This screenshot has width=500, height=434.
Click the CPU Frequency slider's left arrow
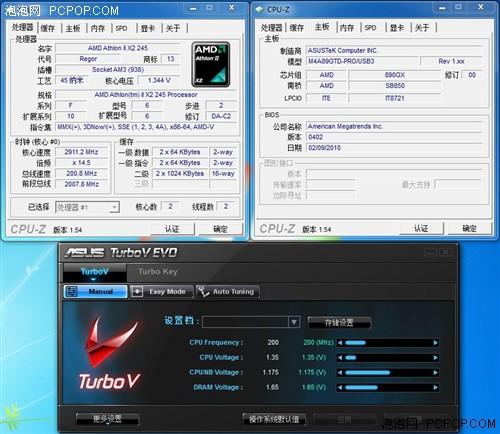(x=340, y=343)
